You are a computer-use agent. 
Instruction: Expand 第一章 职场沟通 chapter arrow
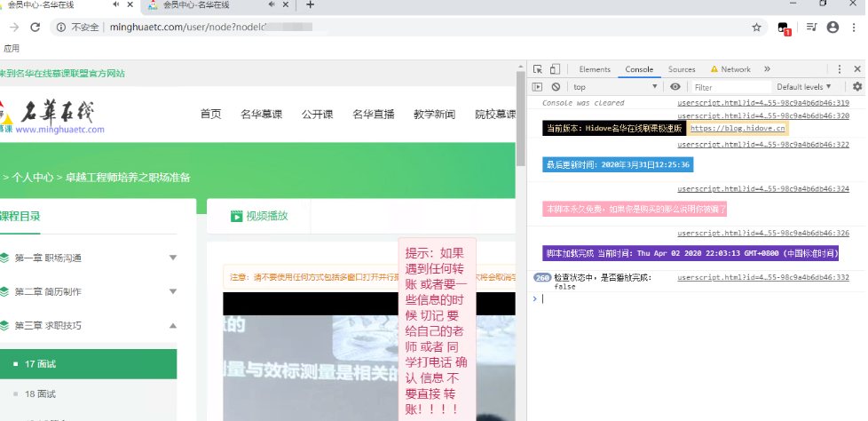(173, 258)
